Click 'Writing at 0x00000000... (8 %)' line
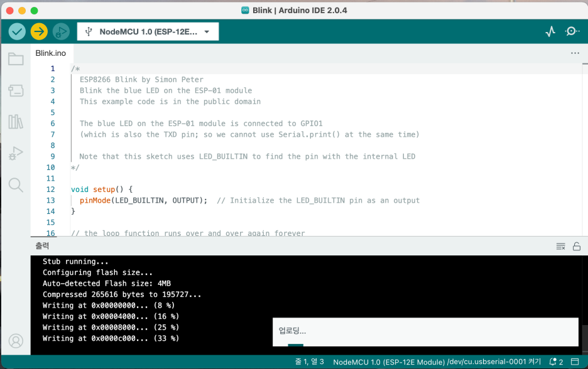The image size is (588, 369). (109, 306)
